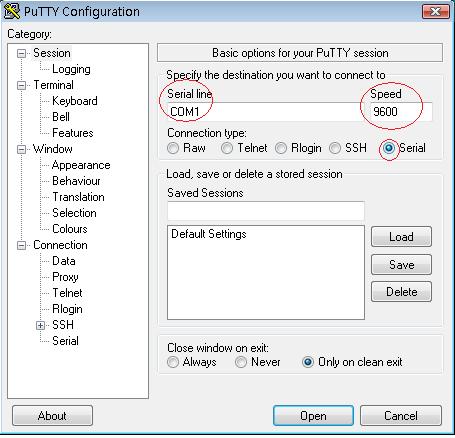The image size is (455, 438).
Task: Open the Connection category
Action: point(60,245)
